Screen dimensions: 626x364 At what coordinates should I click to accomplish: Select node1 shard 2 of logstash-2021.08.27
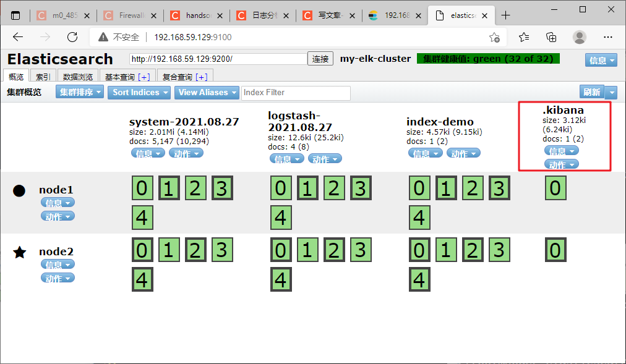(334, 188)
